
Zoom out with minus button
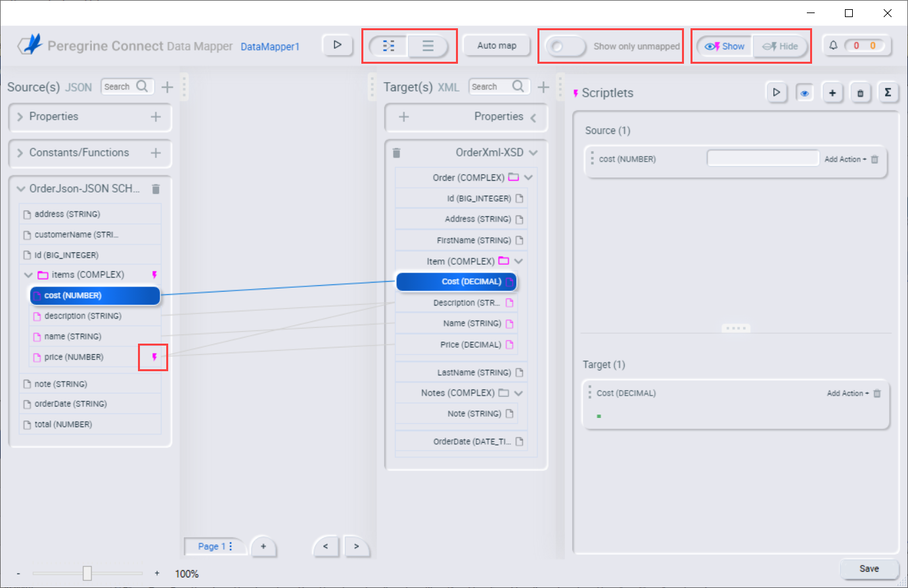click(18, 574)
